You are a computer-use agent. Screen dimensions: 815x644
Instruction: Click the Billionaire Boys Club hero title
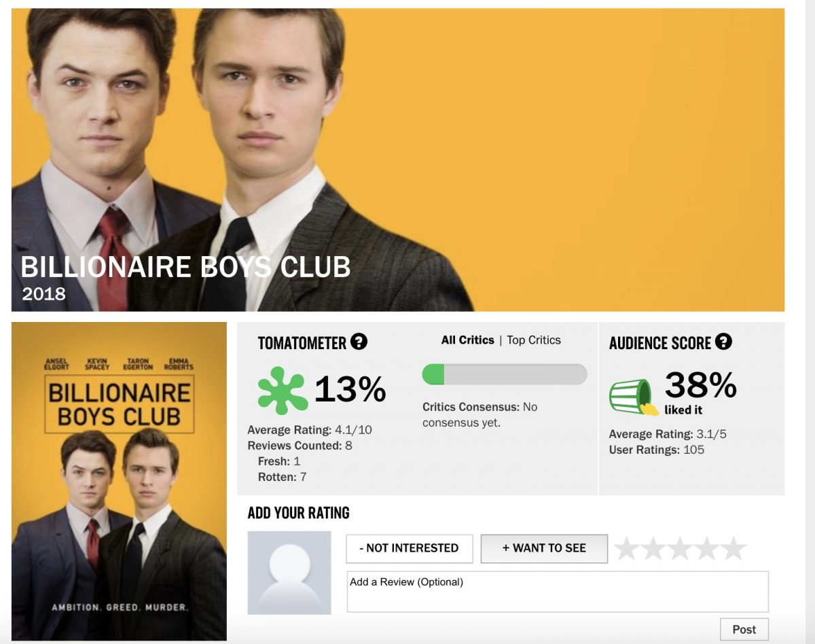click(185, 267)
